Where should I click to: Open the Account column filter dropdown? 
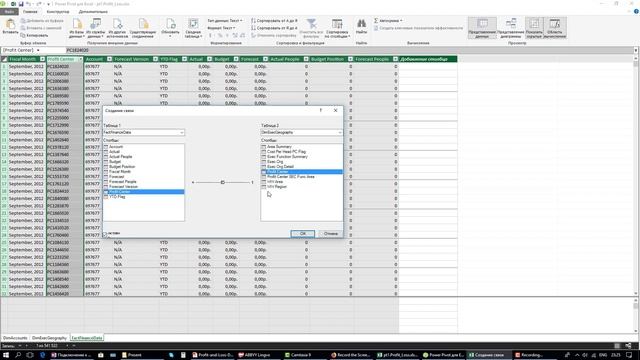[x=109, y=59]
